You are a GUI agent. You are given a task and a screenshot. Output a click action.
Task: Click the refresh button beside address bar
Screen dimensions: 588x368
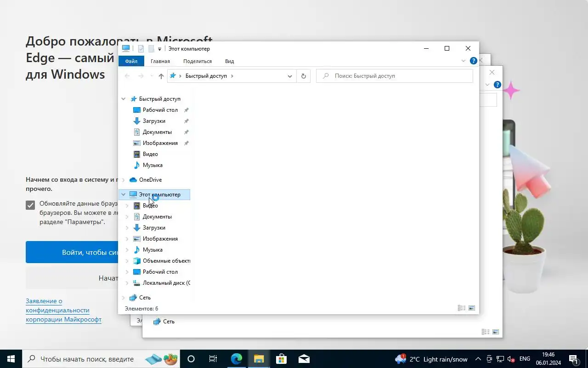click(303, 76)
